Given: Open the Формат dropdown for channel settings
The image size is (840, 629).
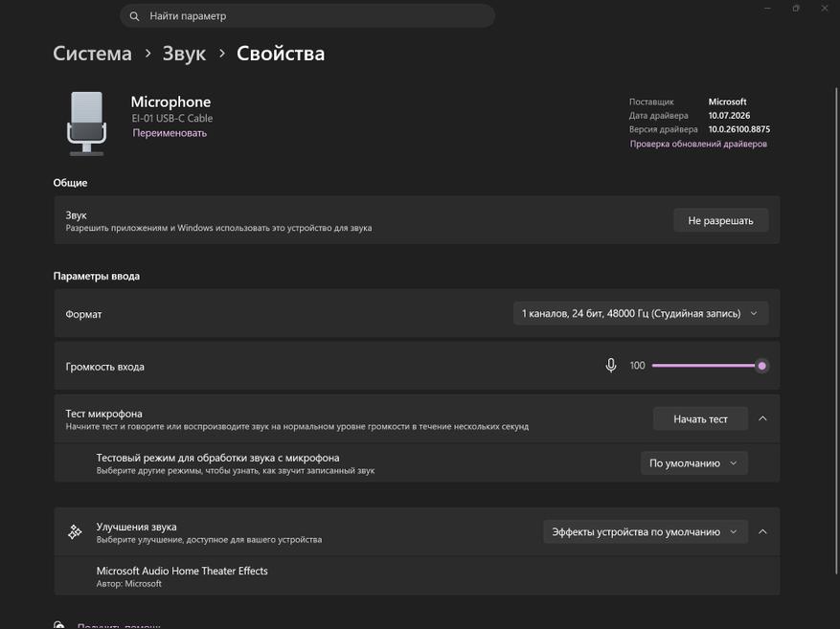Looking at the screenshot, I should [641, 314].
